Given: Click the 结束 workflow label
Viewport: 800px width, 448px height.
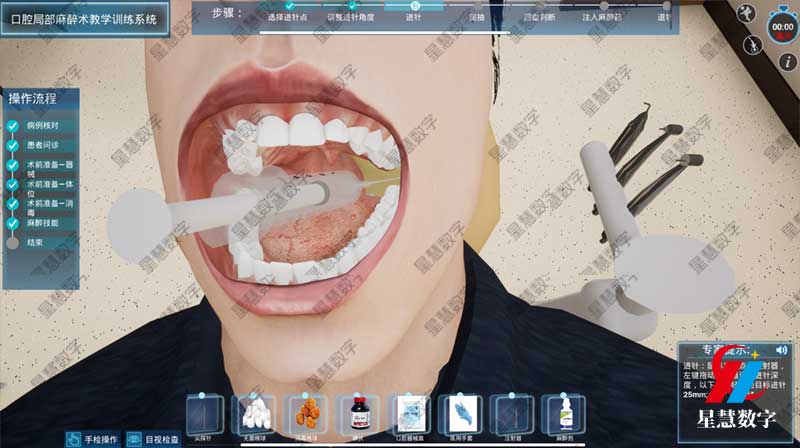Looking at the screenshot, I should tap(35, 243).
